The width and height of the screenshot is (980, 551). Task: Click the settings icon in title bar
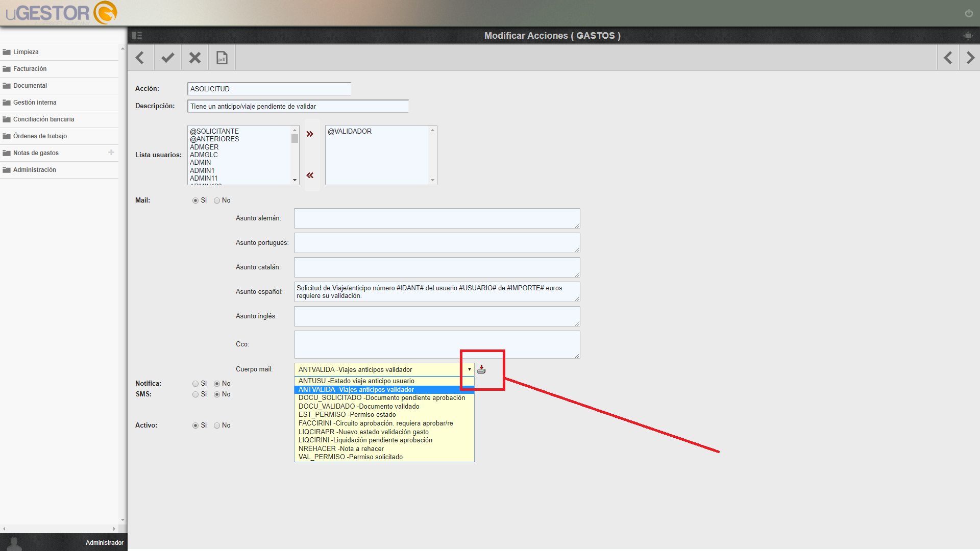[968, 35]
